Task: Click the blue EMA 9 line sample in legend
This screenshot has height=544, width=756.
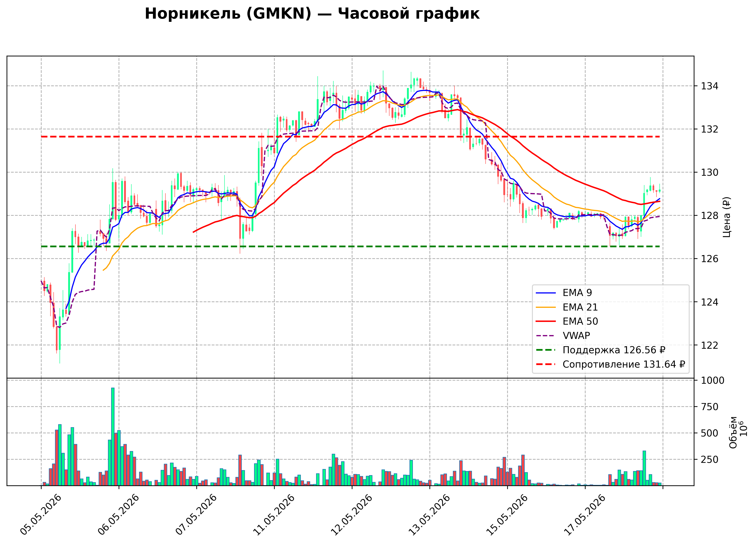Action: tap(546, 293)
